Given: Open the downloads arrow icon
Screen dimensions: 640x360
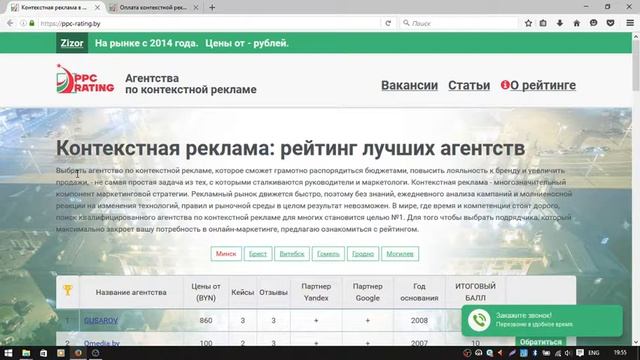Looking at the screenshot, I should click(x=560, y=23).
